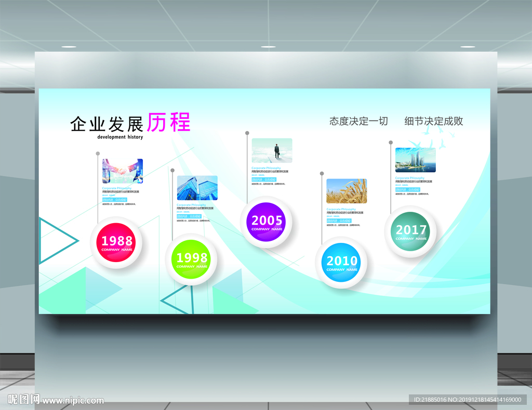Click the flying birds graphic near 2017 photo
Viewport: 532px width, 410px height.
click(431, 138)
